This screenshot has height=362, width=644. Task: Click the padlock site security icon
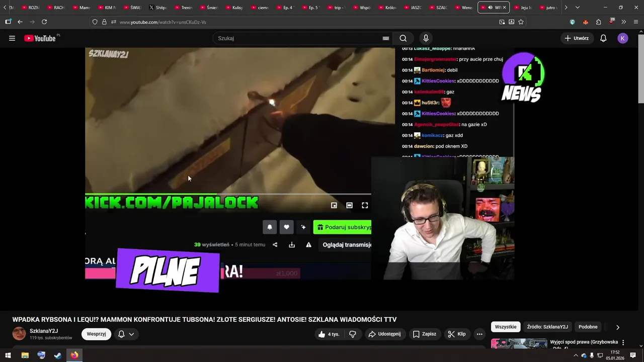pos(104,22)
